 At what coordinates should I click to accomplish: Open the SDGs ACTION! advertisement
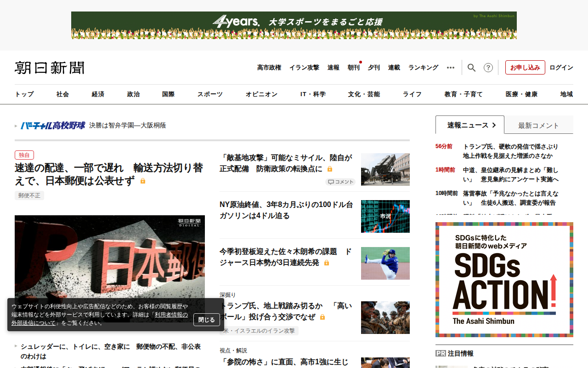(x=504, y=280)
